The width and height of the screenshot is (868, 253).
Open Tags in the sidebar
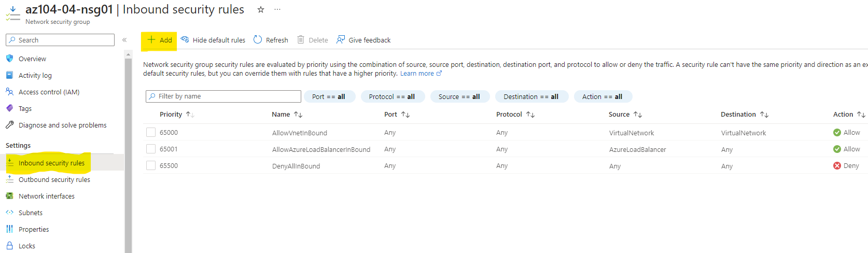tap(25, 109)
